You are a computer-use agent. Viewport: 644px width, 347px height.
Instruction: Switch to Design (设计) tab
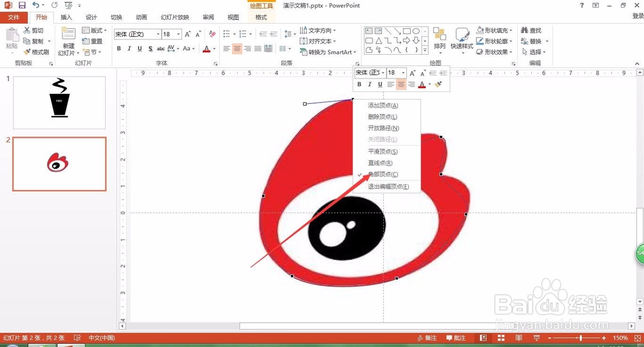[x=91, y=17]
